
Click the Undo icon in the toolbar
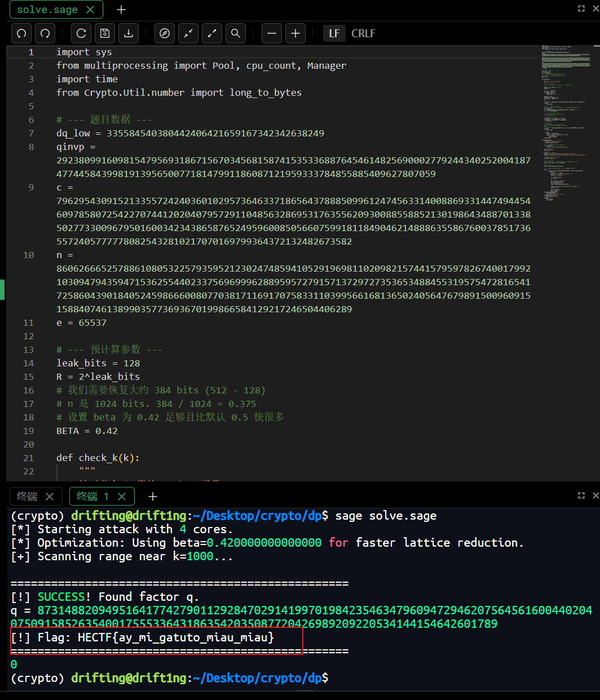[21, 33]
